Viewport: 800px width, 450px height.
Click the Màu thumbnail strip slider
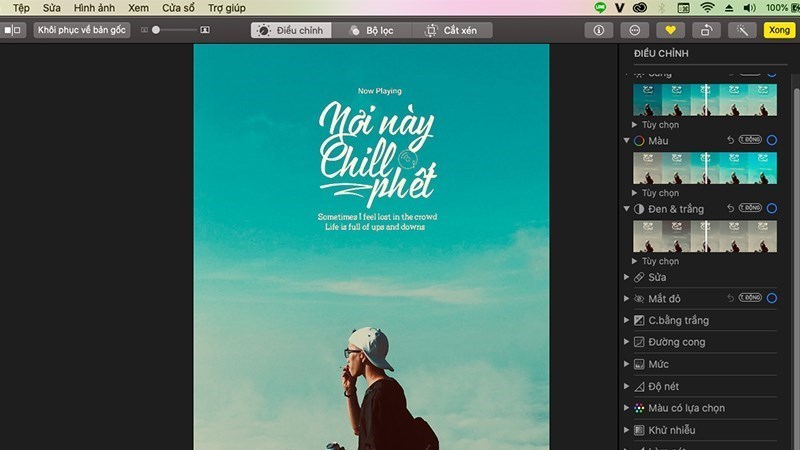705,168
